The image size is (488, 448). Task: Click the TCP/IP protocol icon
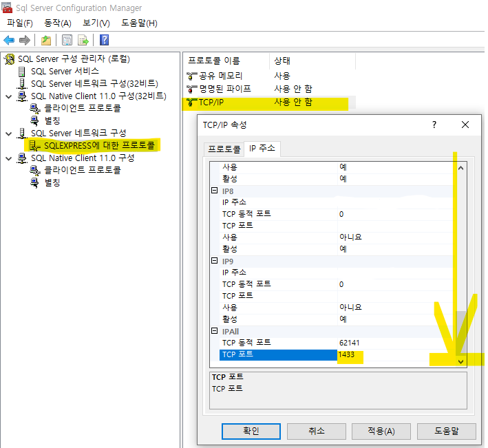(192, 103)
